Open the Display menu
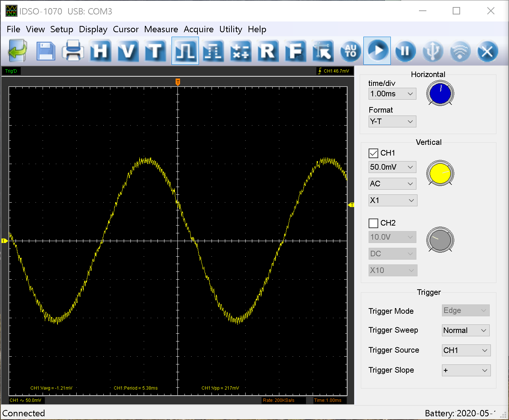Image resolution: width=509 pixels, height=420 pixels. 93,29
